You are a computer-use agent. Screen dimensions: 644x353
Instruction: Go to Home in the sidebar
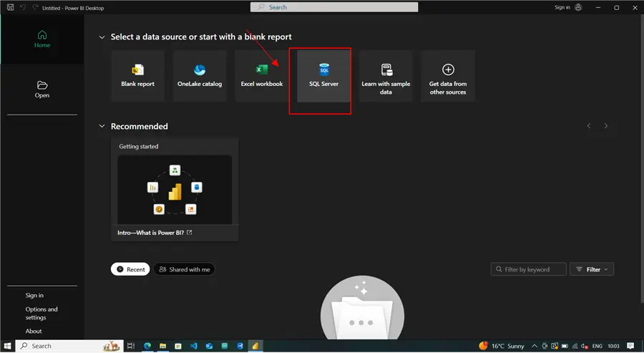[x=42, y=39]
